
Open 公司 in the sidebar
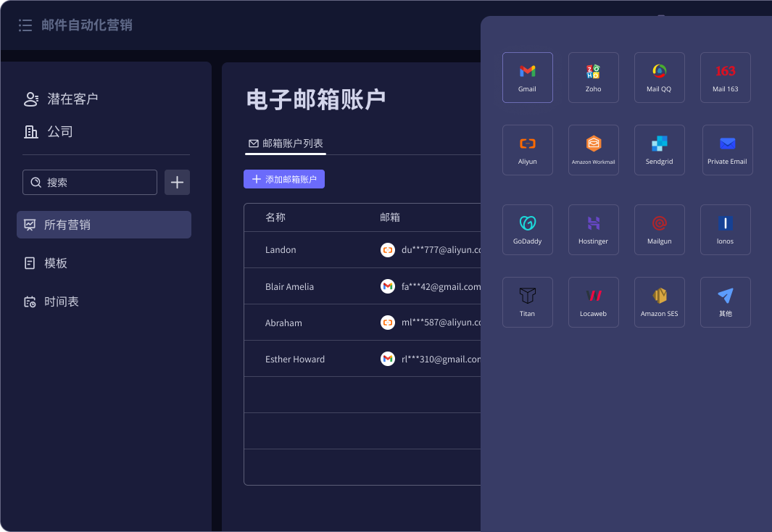click(49, 131)
